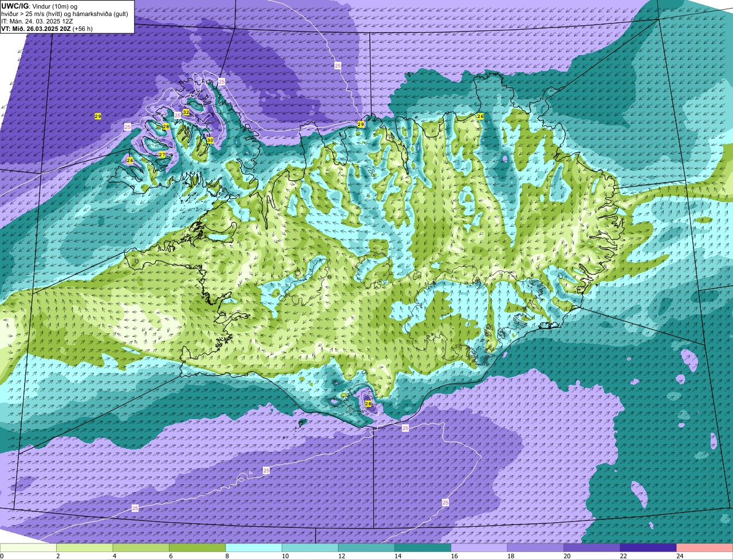Click the 20–22 m/s violet legend segment
The width and height of the screenshot is (733, 560).
[592, 547]
